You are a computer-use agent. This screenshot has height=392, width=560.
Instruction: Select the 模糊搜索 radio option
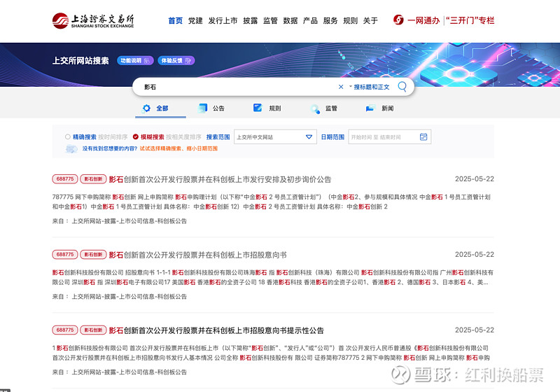tap(136, 137)
